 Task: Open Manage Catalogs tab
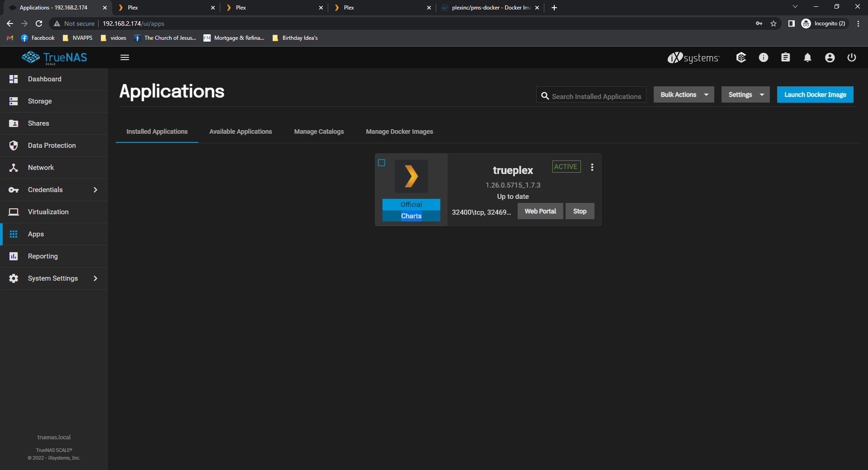coord(319,132)
